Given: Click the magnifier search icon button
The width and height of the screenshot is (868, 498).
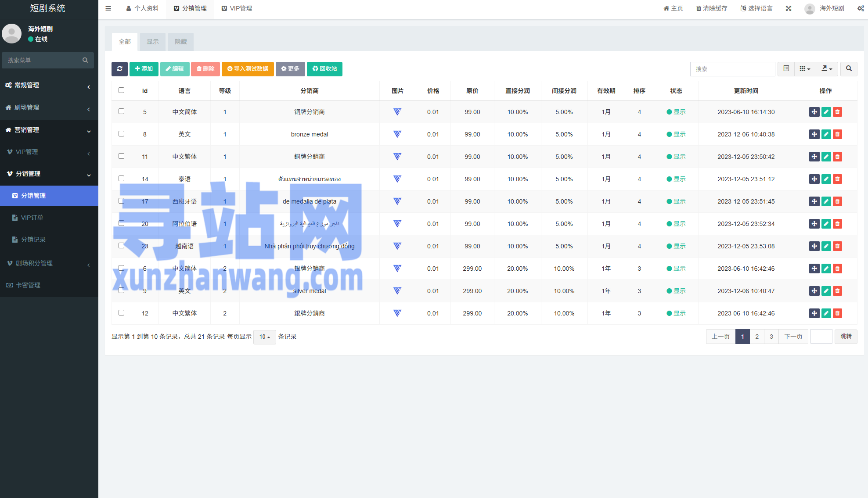Looking at the screenshot, I should 849,69.
